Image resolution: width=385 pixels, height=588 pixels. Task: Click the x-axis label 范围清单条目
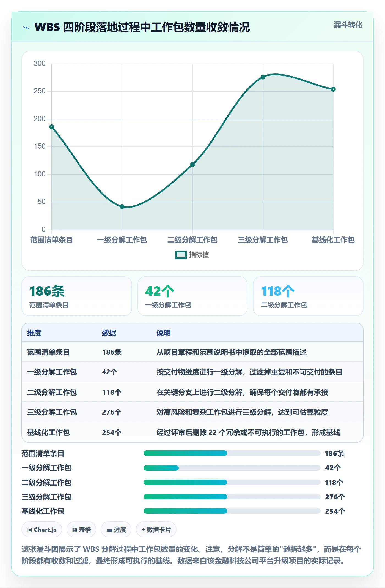pyautogui.click(x=52, y=240)
